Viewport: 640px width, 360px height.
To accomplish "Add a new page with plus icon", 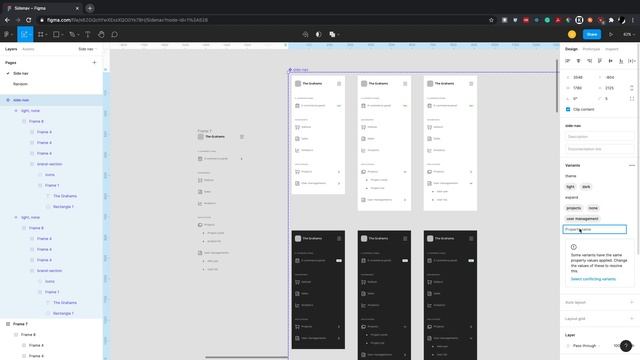I will [x=94, y=62].
